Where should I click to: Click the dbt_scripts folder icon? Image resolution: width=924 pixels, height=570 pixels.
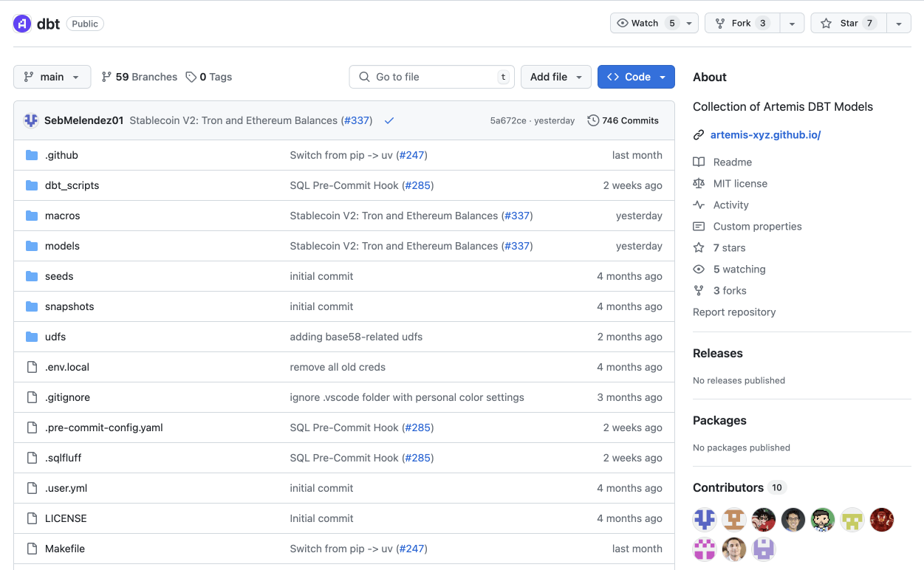click(x=32, y=185)
